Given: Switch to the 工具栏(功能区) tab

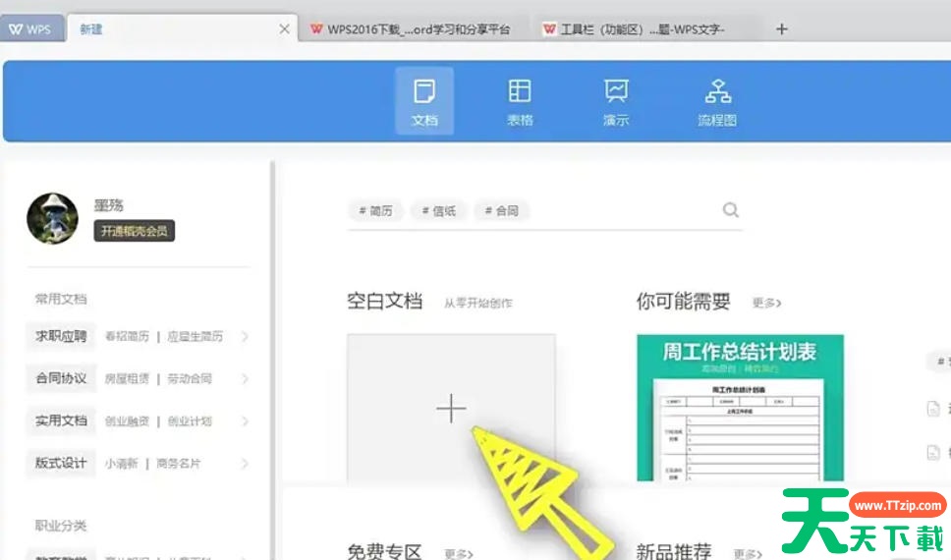Looking at the screenshot, I should point(634,29).
